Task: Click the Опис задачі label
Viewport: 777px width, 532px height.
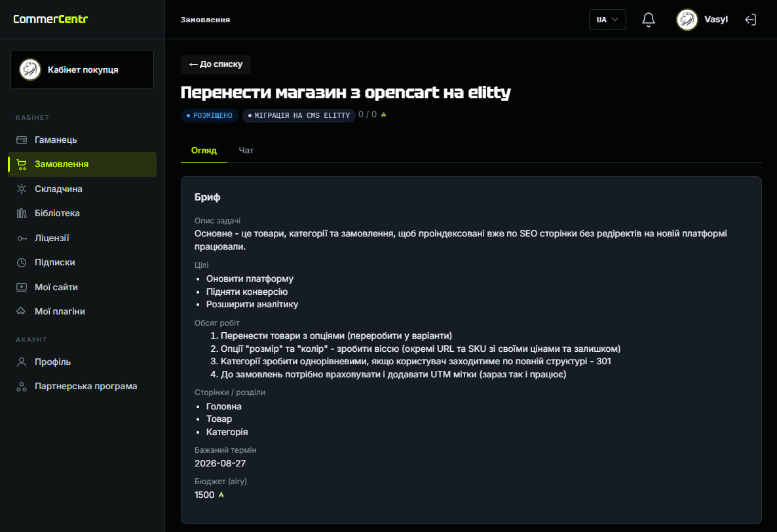Action: coord(217,221)
